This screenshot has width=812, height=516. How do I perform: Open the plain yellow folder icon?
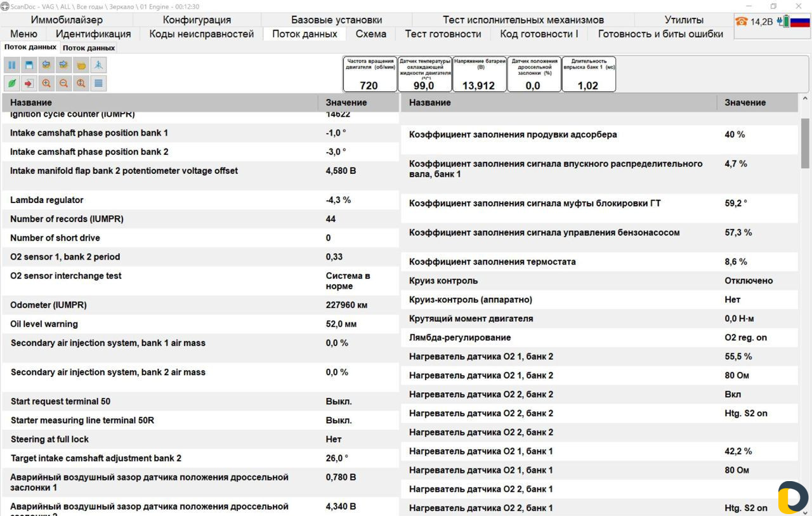click(x=81, y=65)
